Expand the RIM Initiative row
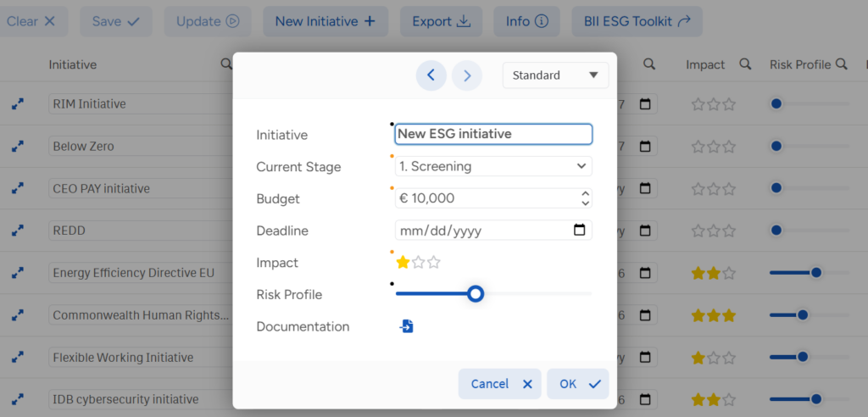This screenshot has height=417, width=868. 17,104
